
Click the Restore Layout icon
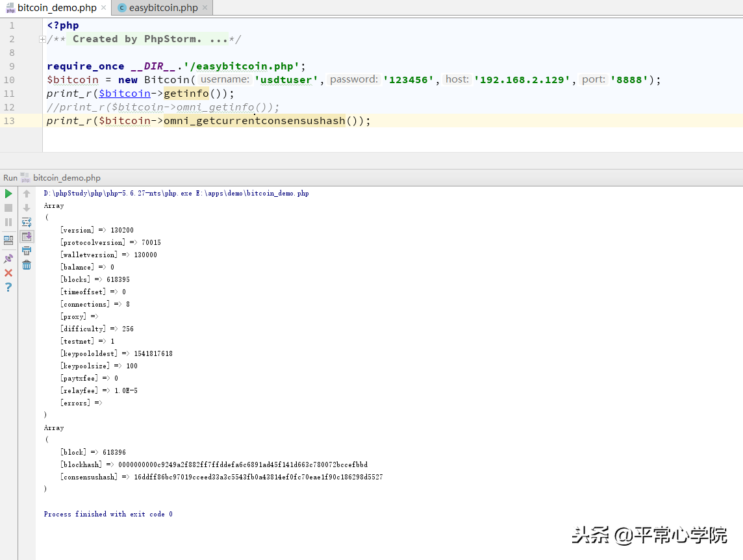click(x=8, y=240)
